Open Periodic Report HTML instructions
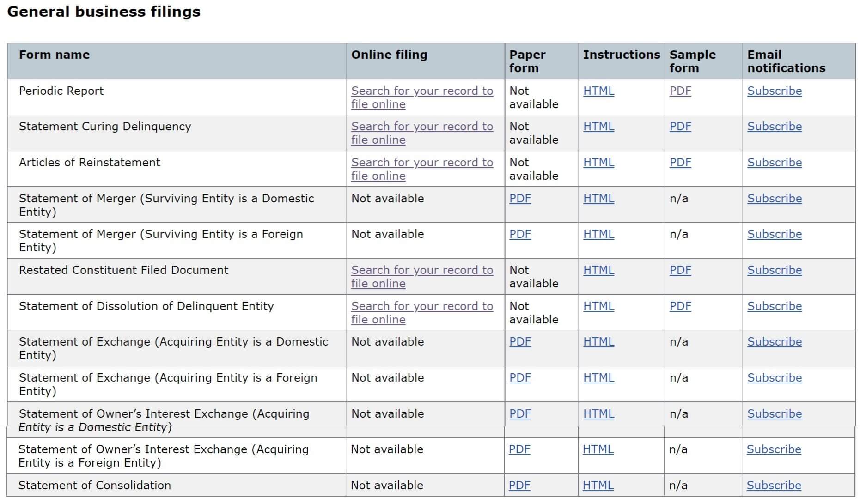860x504 pixels. click(598, 91)
